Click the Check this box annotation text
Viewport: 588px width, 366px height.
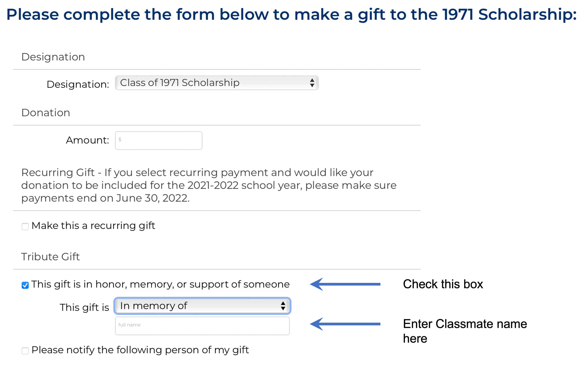click(443, 284)
